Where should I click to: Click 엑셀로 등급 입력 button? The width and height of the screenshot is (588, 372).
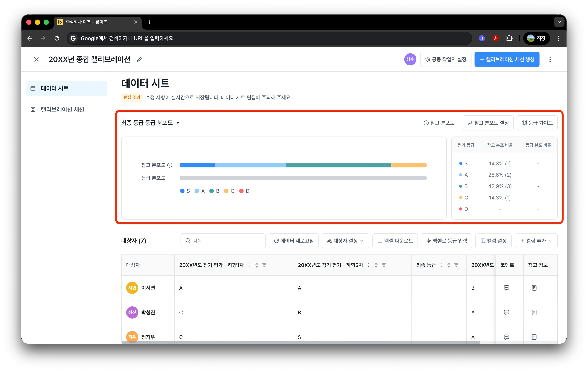point(446,241)
